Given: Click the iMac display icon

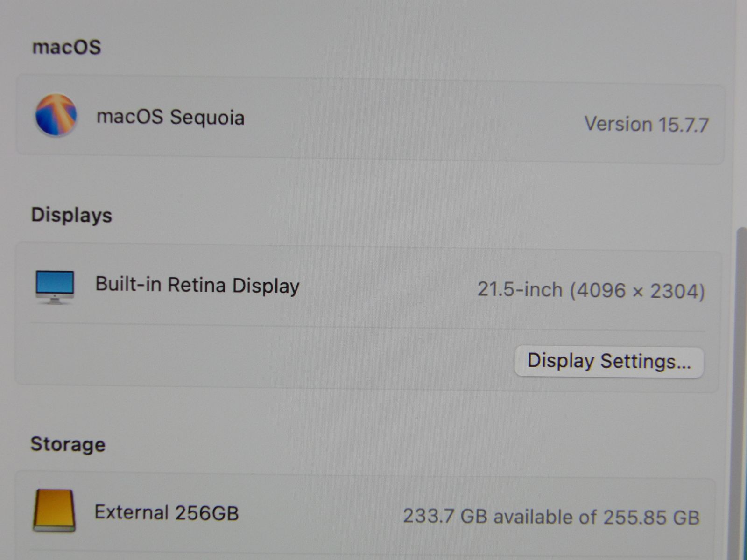Looking at the screenshot, I should 55,287.
